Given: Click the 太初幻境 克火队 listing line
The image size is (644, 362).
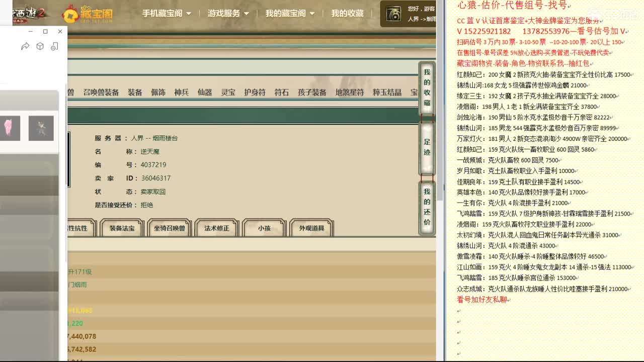Looking at the screenshot, I should (x=538, y=235).
